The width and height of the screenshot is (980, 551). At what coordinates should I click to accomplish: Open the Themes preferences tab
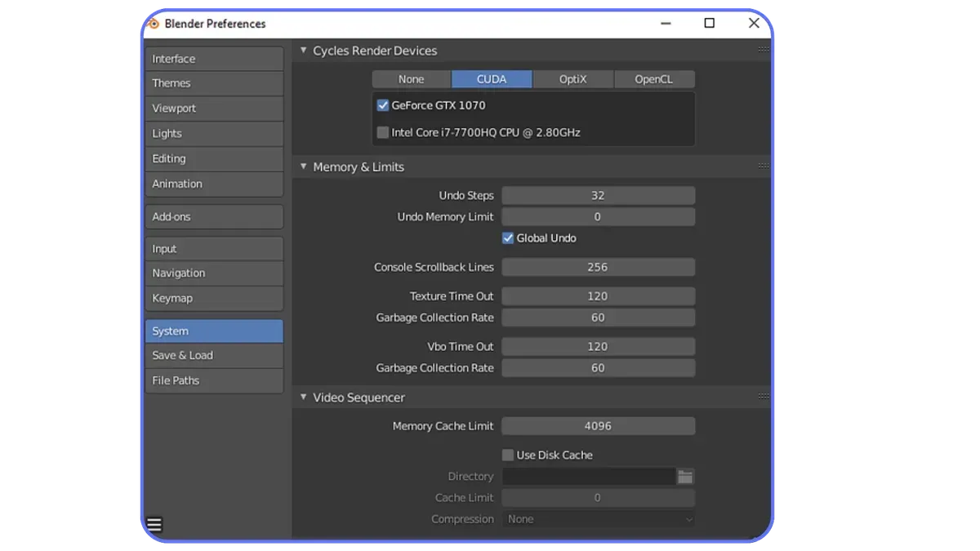pyautogui.click(x=214, y=83)
